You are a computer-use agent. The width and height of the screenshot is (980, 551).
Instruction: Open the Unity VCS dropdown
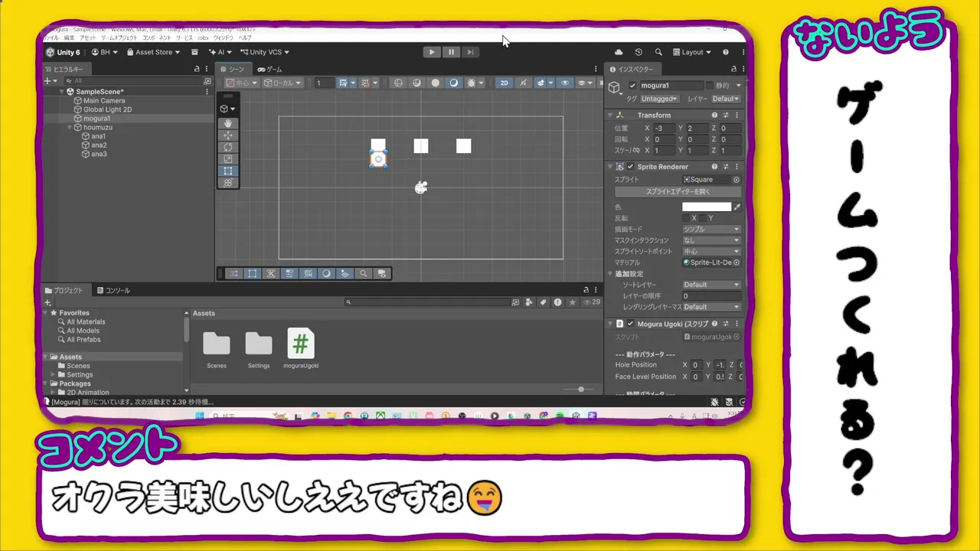[x=264, y=52]
